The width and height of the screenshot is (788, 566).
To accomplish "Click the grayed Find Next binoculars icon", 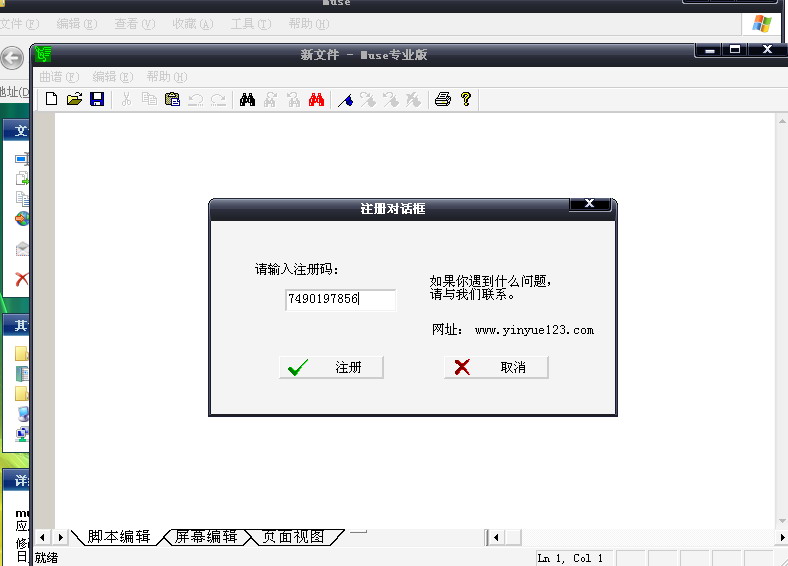I will click(270, 99).
